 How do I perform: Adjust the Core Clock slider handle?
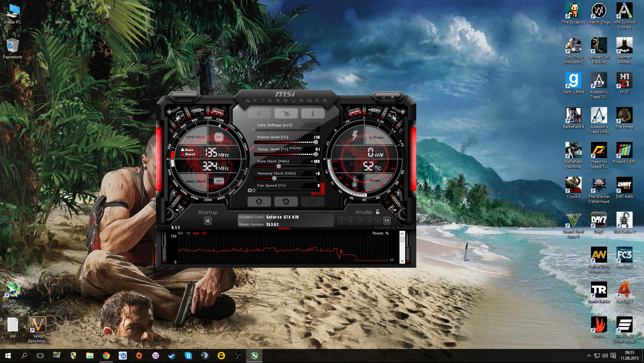(278, 166)
